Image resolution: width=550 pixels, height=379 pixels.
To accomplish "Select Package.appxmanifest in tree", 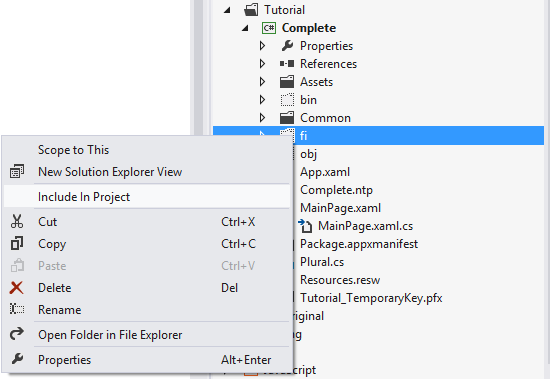I will pos(359,244).
